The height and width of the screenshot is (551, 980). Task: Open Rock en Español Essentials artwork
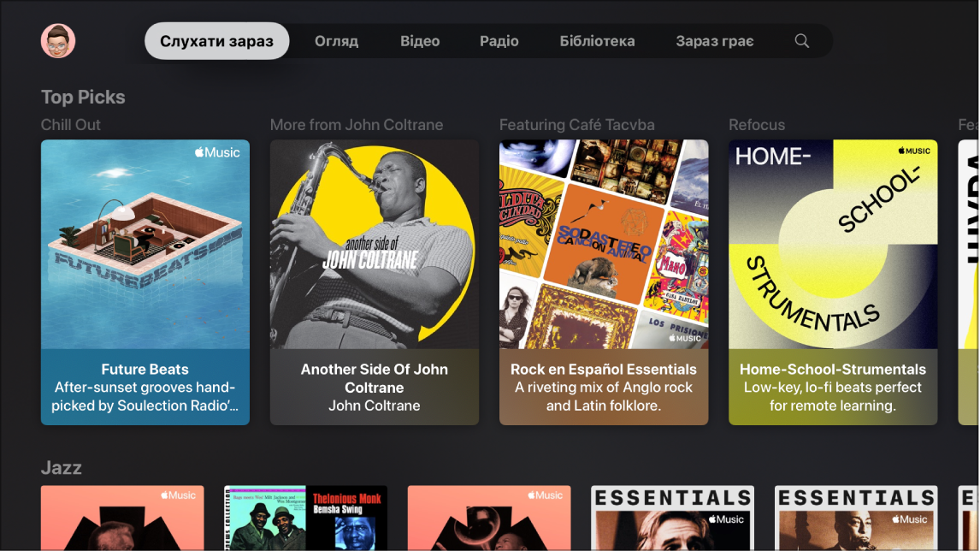coord(604,244)
